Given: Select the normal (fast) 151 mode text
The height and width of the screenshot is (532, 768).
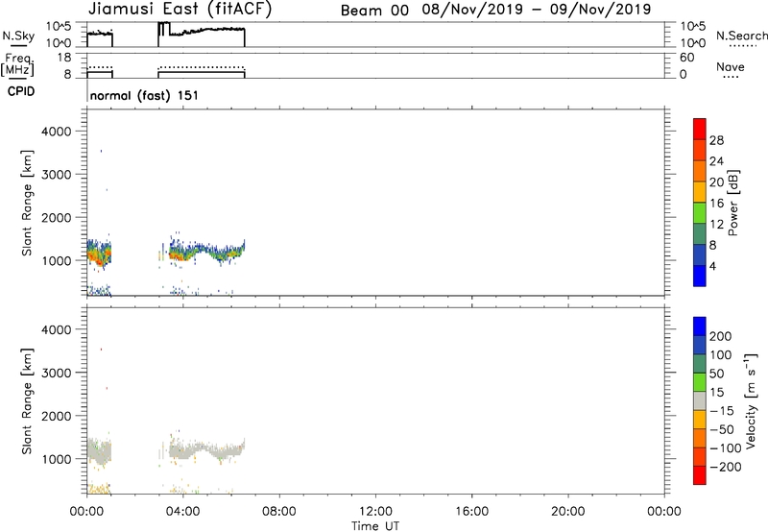Looking at the screenshot, I should 144,95.
